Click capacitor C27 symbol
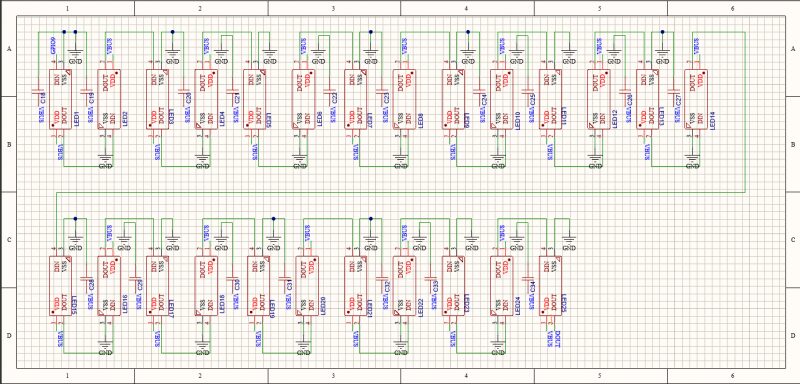Viewport: 800px width, 384px height. [x=674, y=92]
